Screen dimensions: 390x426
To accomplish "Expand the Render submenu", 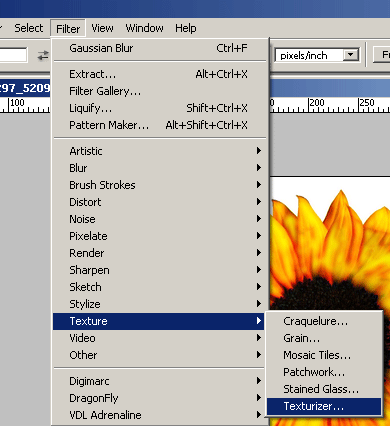I will click(x=159, y=253).
